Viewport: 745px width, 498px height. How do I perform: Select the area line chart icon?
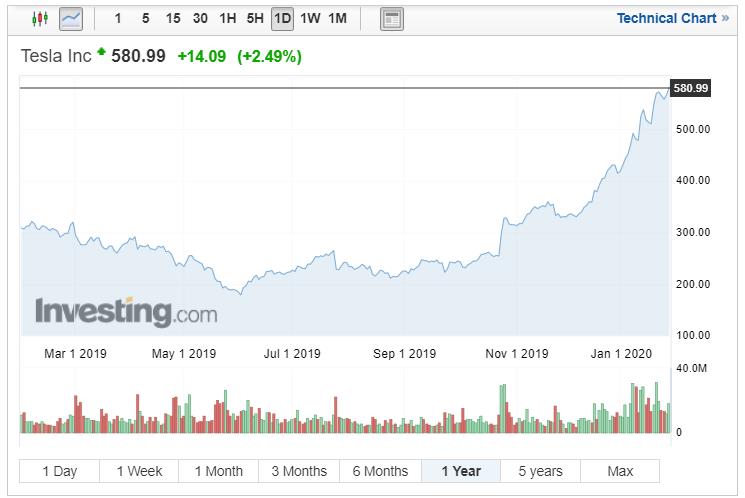pos(71,18)
